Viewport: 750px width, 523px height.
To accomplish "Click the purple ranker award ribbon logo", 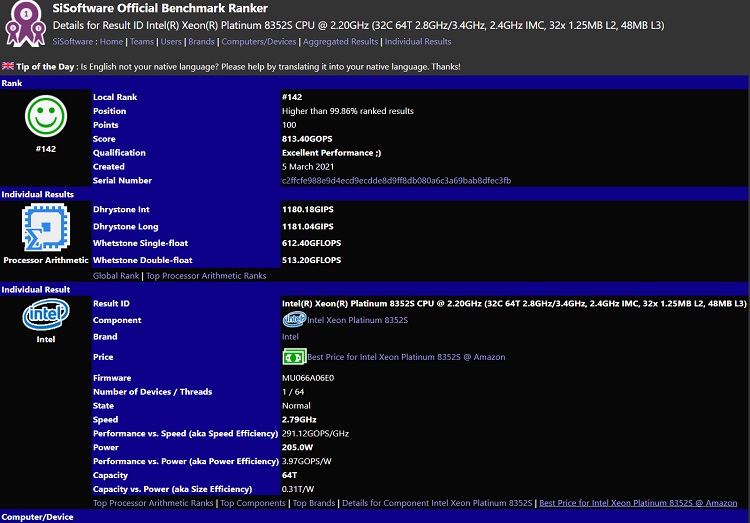I will [x=26, y=24].
